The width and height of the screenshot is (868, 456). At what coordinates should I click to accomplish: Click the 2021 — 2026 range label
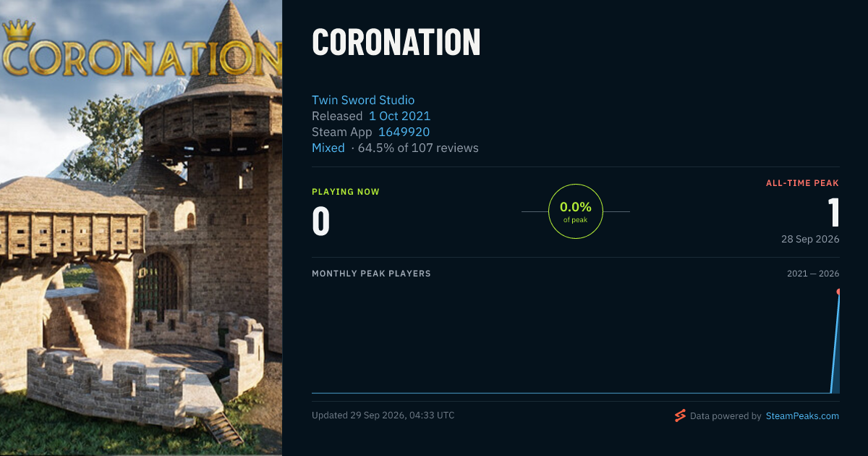(x=813, y=274)
